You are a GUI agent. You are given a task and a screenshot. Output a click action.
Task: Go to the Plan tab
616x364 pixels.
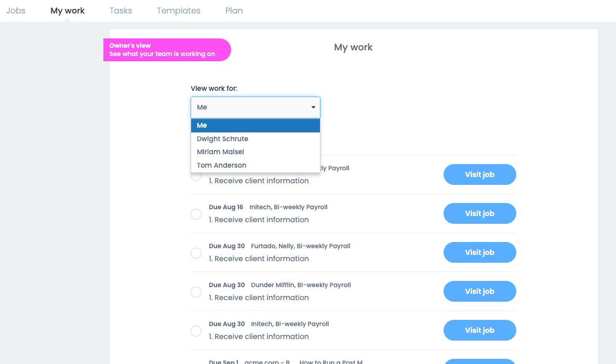[234, 10]
